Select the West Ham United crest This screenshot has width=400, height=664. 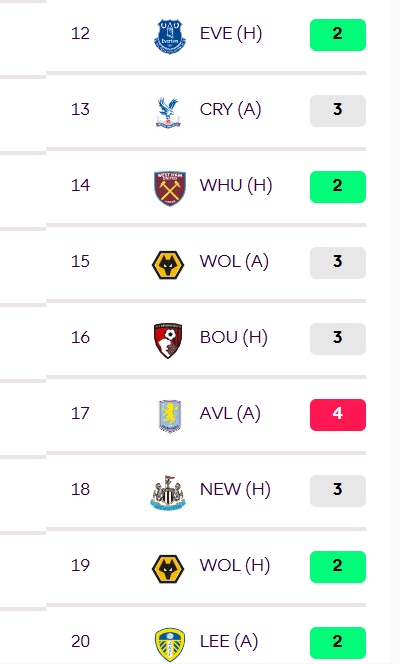pos(169,188)
